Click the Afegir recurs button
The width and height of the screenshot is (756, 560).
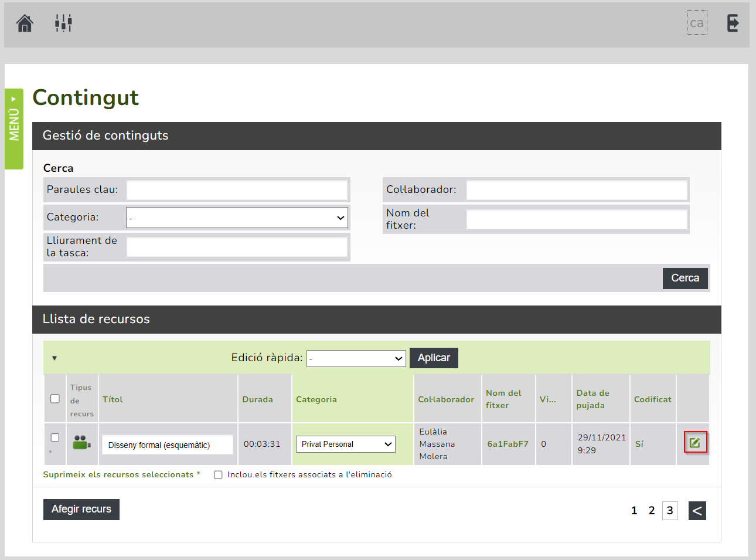coord(81,509)
